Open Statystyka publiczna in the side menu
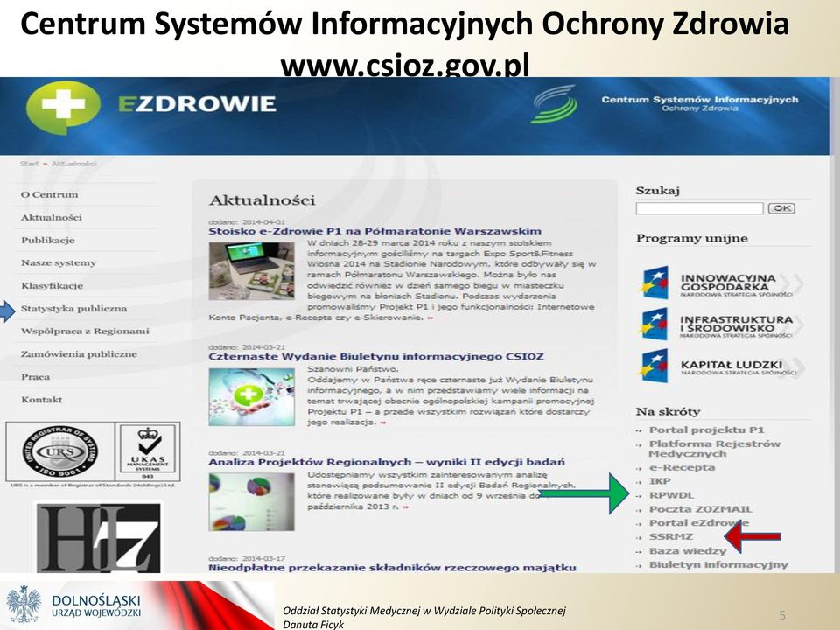The image size is (840, 630). [x=73, y=309]
